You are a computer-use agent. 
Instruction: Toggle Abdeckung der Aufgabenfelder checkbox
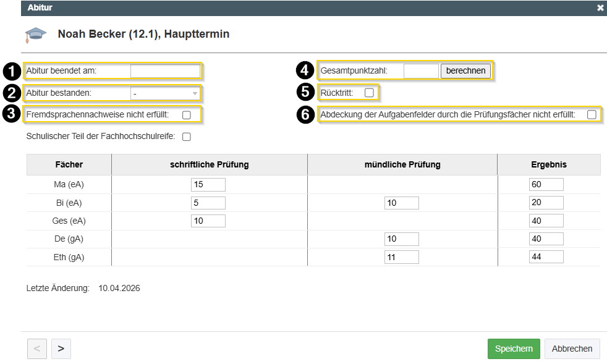tap(592, 114)
